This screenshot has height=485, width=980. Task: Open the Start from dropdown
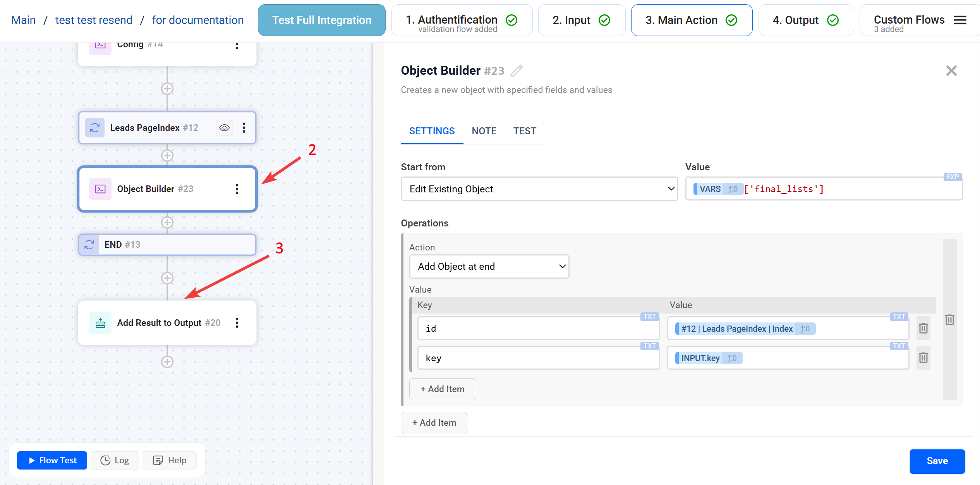coord(539,189)
